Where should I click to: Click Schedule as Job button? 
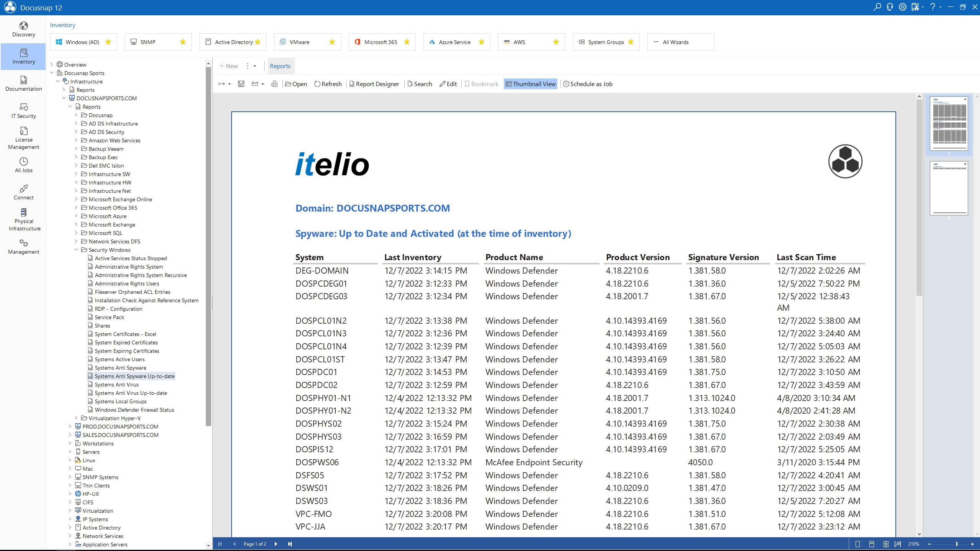pos(588,84)
